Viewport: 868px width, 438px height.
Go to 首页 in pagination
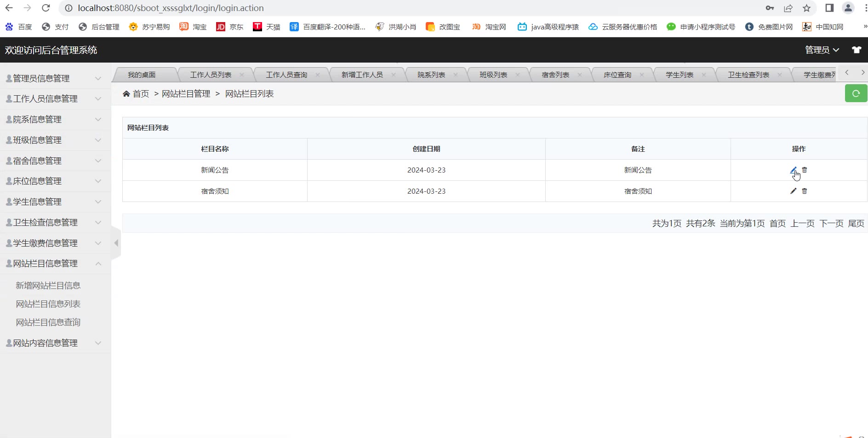777,224
